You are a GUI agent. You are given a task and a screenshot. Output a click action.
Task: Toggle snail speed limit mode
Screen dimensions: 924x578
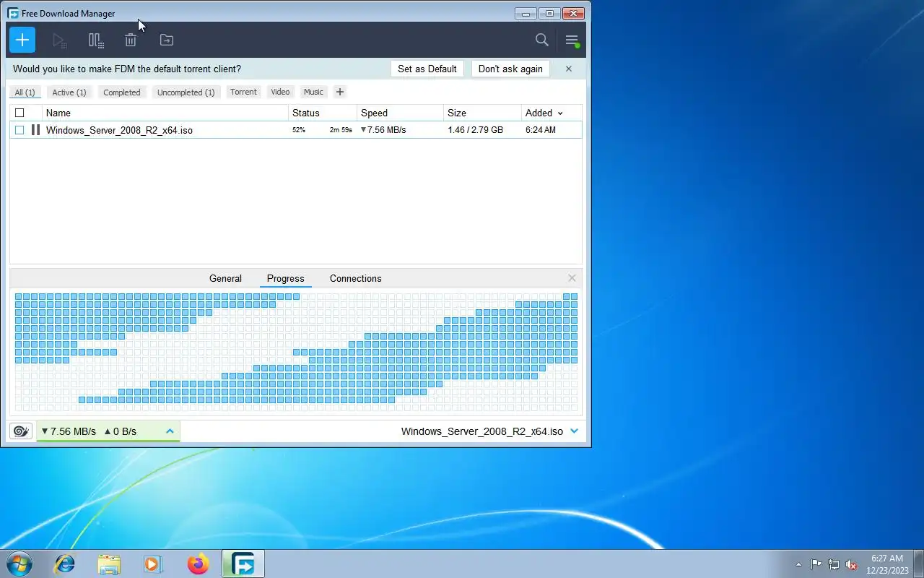21,431
